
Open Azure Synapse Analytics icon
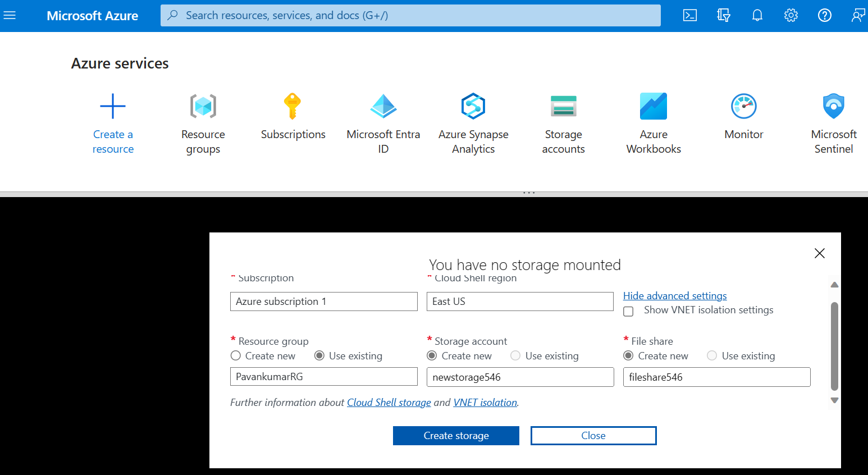click(473, 106)
